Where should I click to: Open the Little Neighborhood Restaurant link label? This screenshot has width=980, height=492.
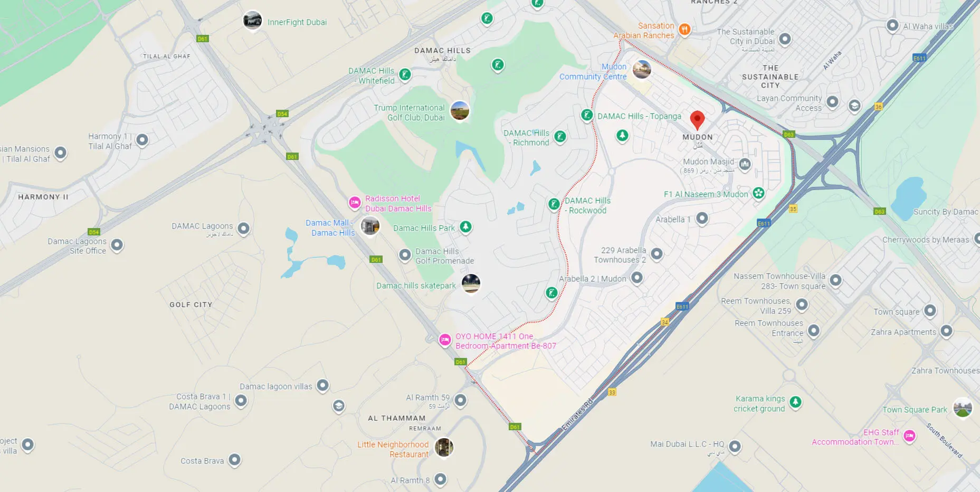click(x=393, y=449)
